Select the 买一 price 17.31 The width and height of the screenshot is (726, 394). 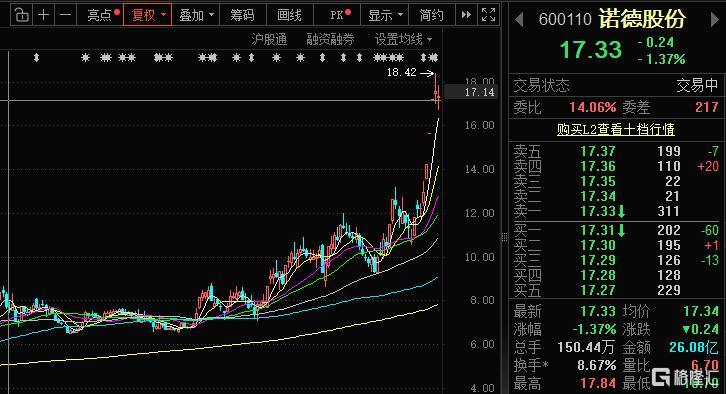pyautogui.click(x=598, y=230)
